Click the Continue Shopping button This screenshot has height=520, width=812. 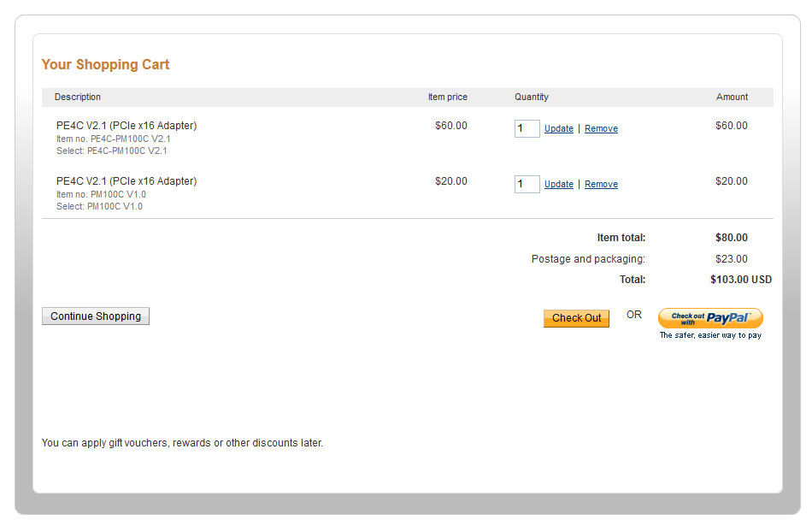click(x=96, y=316)
